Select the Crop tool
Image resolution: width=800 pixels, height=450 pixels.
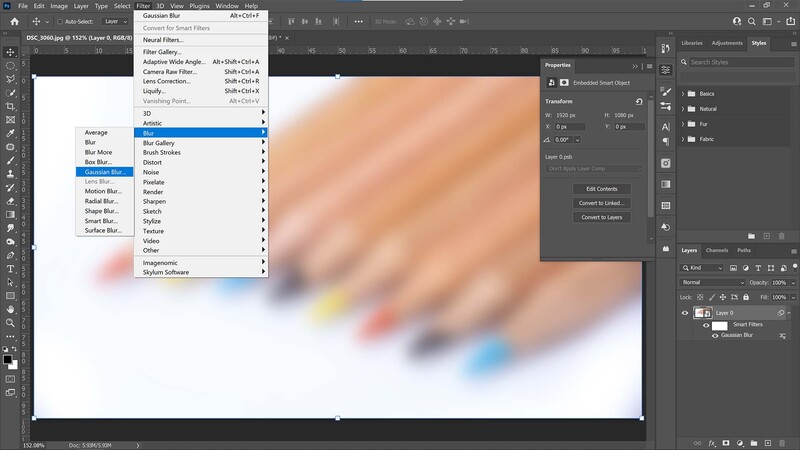(x=10, y=106)
